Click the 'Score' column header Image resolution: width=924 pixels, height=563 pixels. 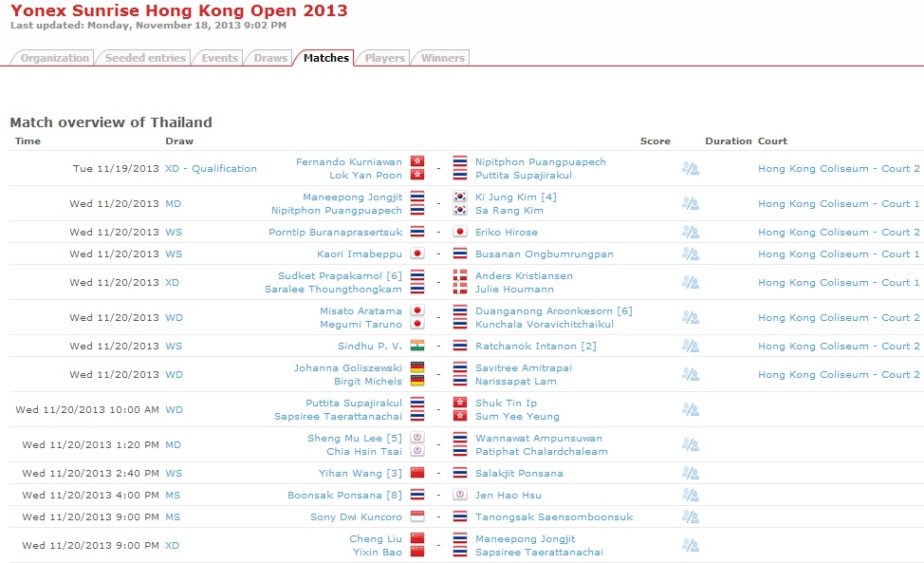pyautogui.click(x=656, y=141)
